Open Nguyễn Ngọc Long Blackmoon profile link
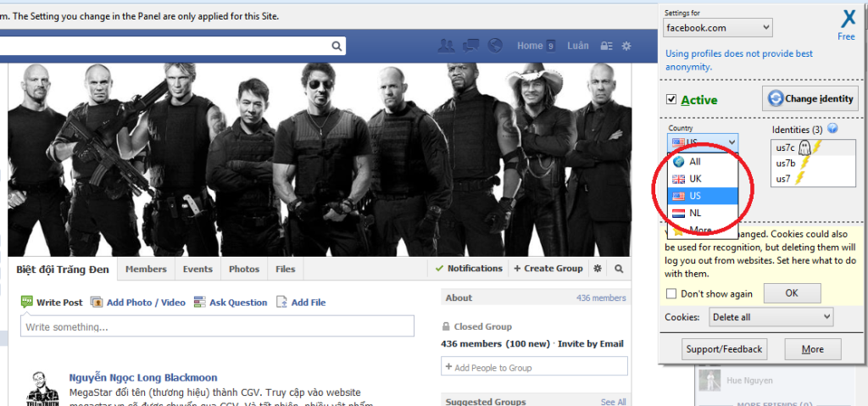 (143, 378)
